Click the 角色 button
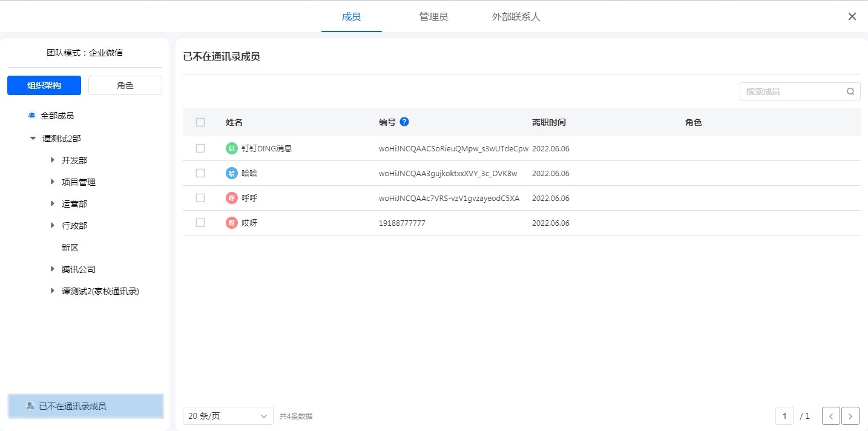Screen dimensions: 868x431 (125, 85)
